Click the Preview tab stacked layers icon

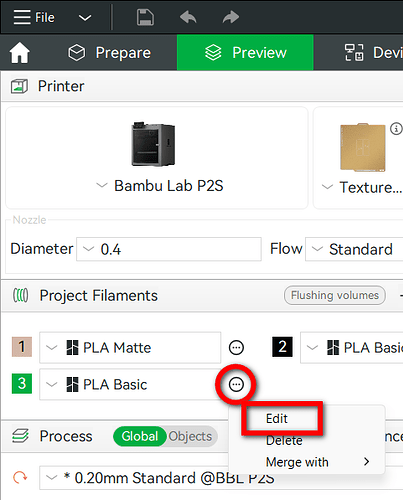[x=213, y=52]
